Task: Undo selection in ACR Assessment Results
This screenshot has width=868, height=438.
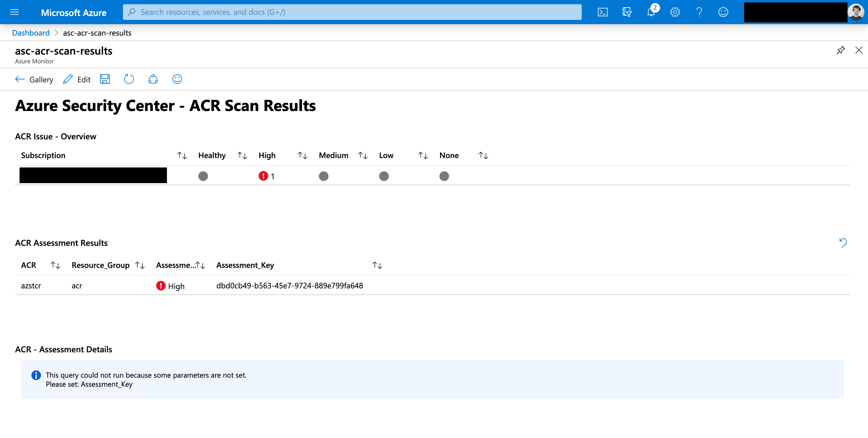Action: pos(843,243)
